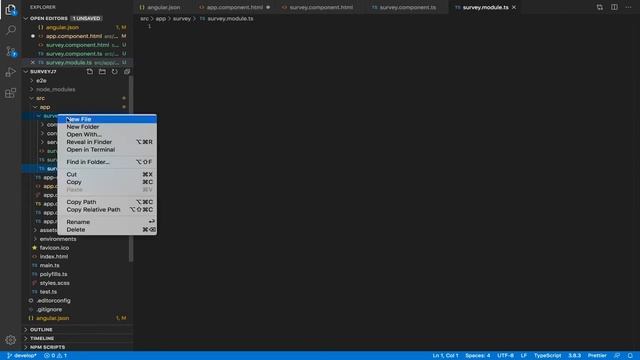Open the Explorer view in activity bar
This screenshot has height=360, width=640.
11,9
